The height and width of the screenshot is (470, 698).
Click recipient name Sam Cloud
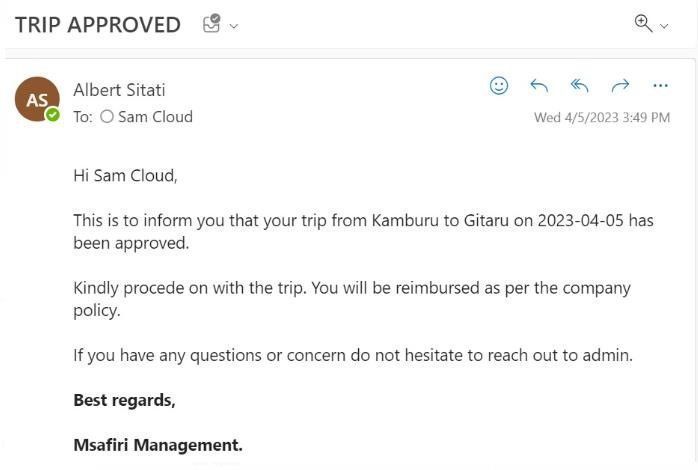155,117
